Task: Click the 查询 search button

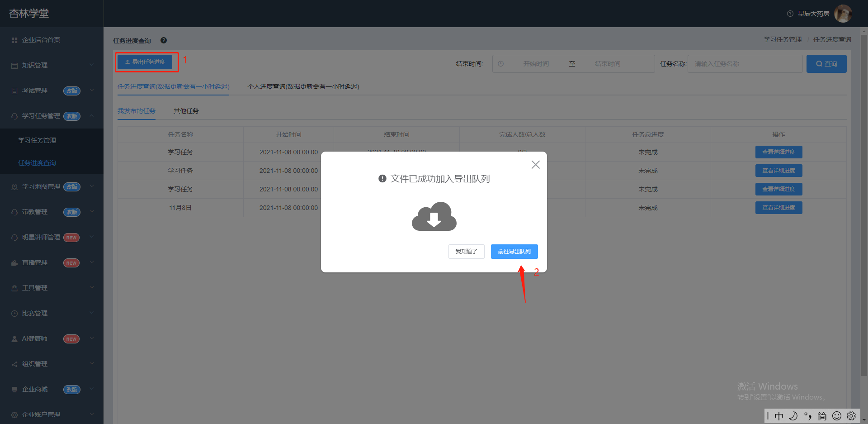Action: (826, 64)
